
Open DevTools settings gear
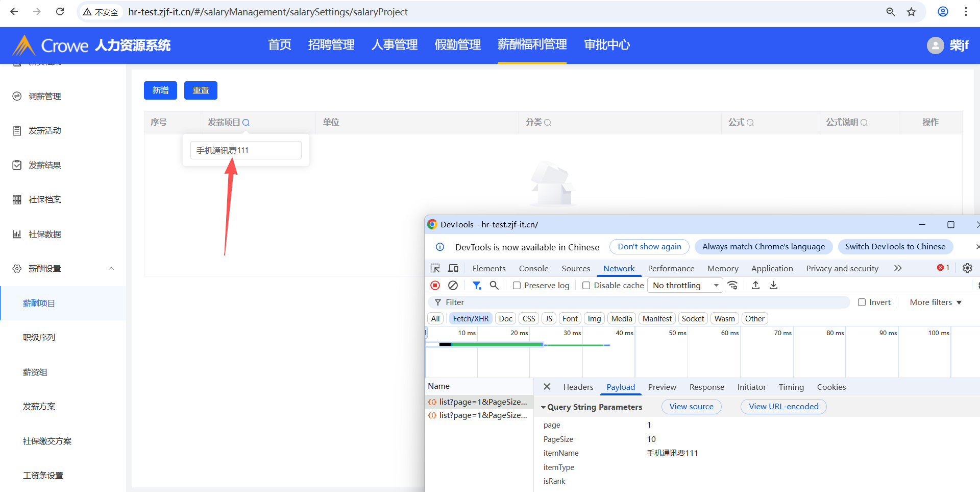(967, 268)
